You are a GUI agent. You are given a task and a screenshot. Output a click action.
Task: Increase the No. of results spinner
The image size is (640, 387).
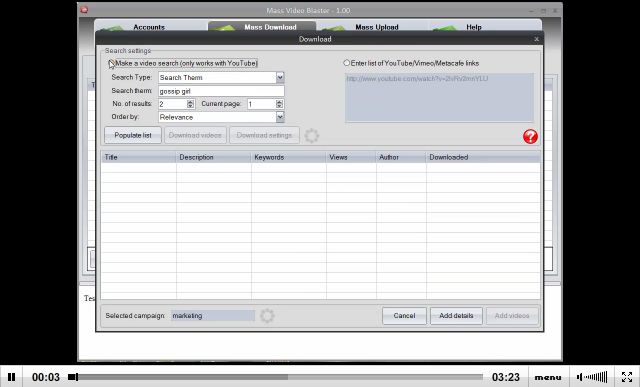190,102
